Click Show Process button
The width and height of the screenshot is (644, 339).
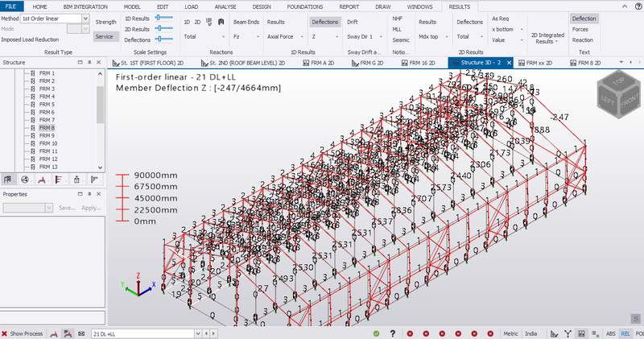click(x=27, y=333)
